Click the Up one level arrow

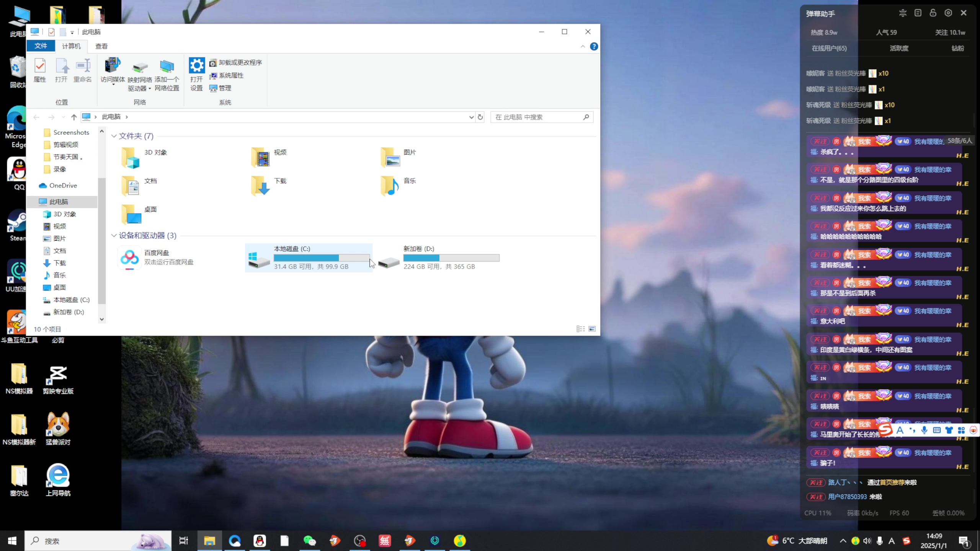pos(74,117)
